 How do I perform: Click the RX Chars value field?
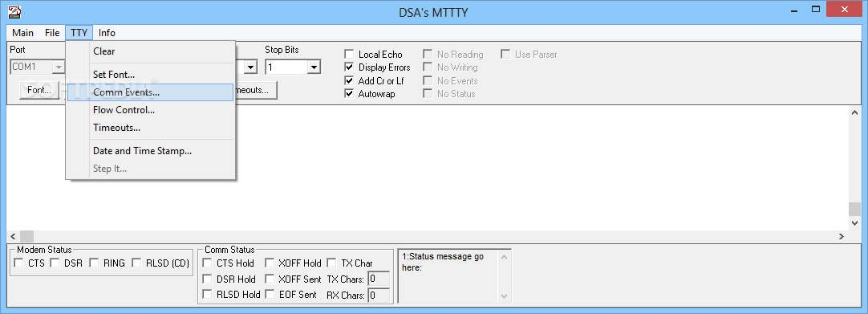pos(379,296)
